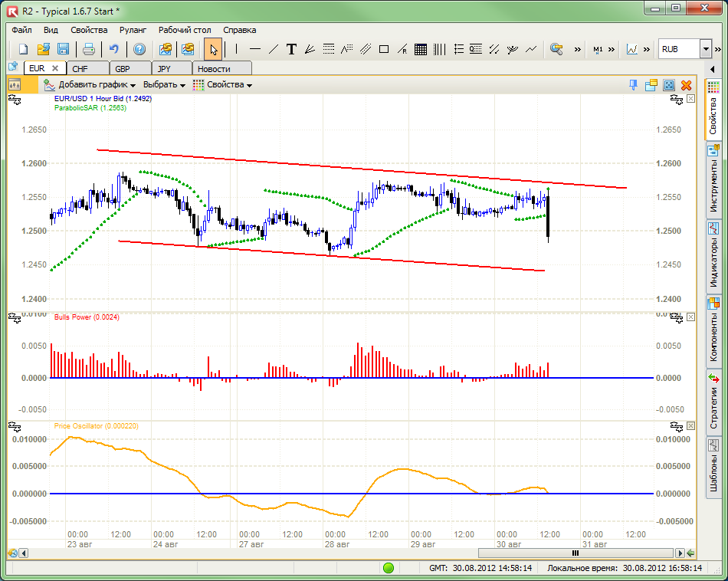Image resolution: width=728 pixels, height=581 pixels.
Task: Click the chart type icon on yellow background
Action: 15,85
